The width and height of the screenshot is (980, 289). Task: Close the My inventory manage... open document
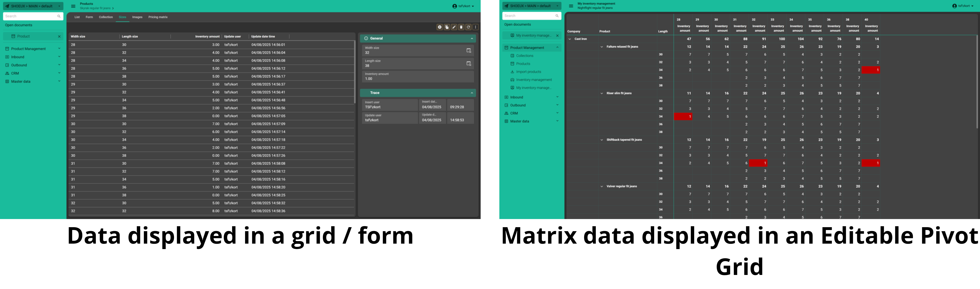click(557, 36)
